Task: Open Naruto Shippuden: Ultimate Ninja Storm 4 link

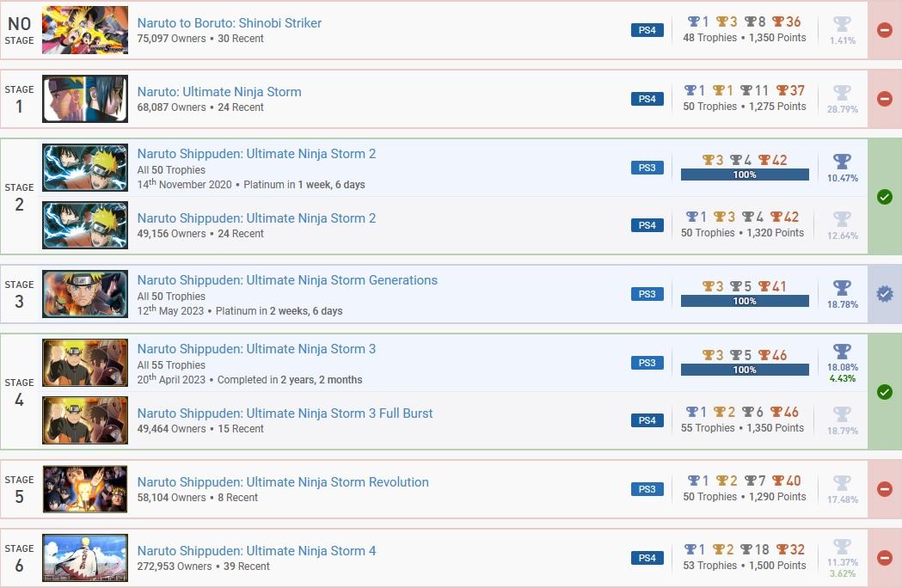Action: click(256, 551)
